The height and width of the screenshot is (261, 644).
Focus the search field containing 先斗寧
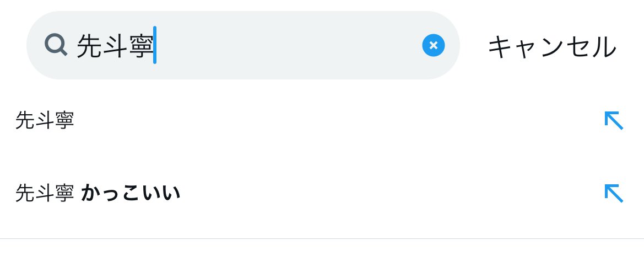243,45
